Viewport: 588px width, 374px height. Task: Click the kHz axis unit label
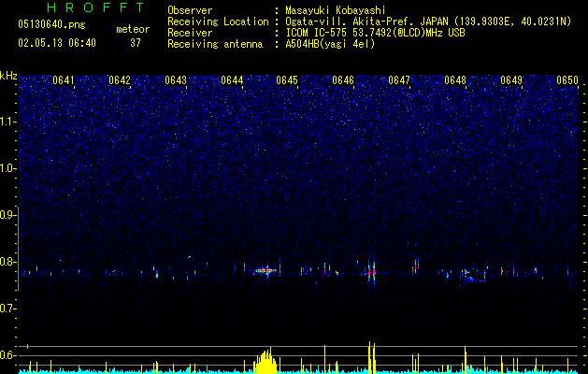[8, 76]
